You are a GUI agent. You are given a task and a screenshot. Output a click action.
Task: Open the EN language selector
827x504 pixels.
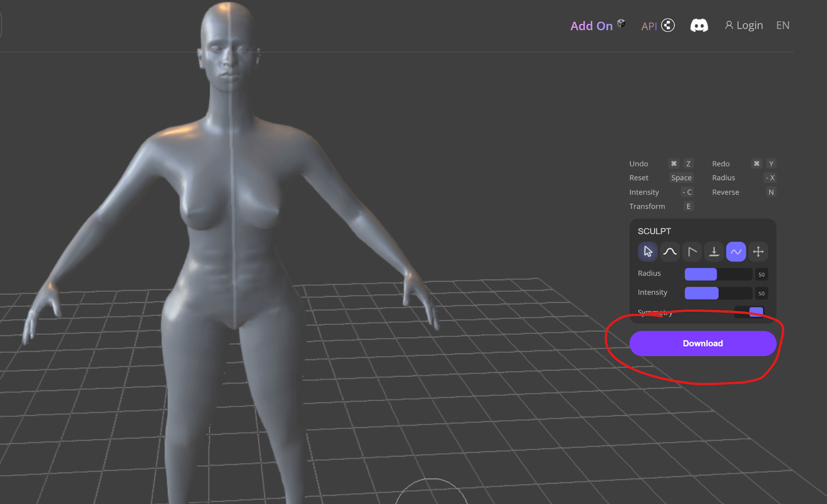783,25
